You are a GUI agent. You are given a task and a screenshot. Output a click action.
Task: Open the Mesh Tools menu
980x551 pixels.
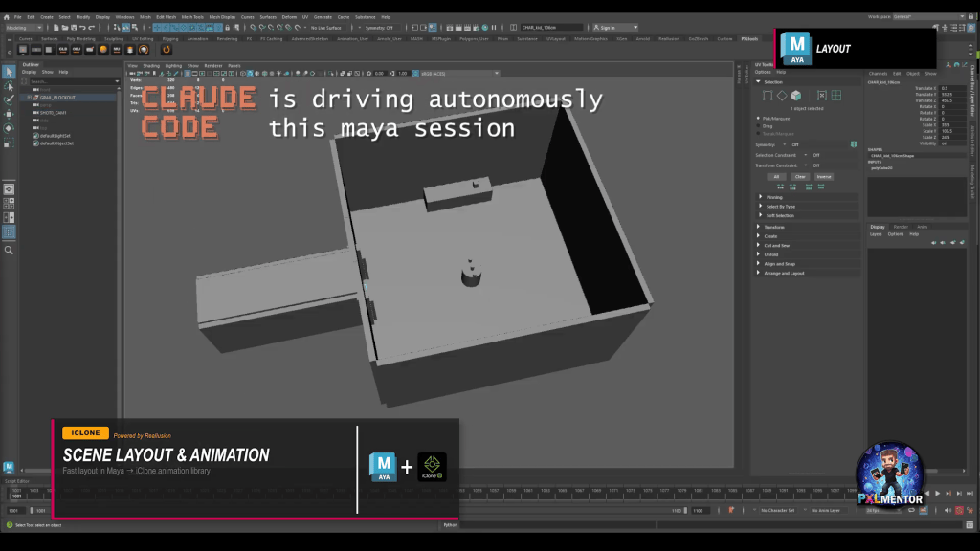point(192,17)
